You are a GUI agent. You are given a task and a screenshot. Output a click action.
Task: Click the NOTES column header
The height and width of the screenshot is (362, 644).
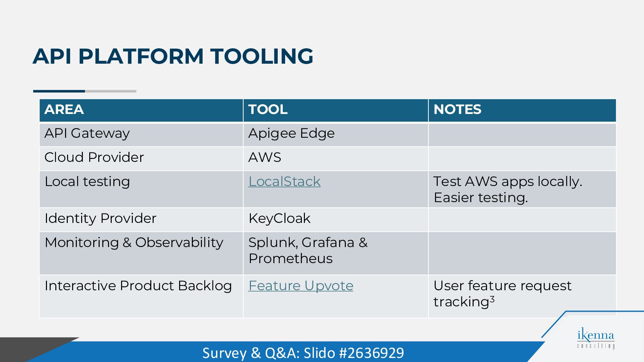coord(522,110)
